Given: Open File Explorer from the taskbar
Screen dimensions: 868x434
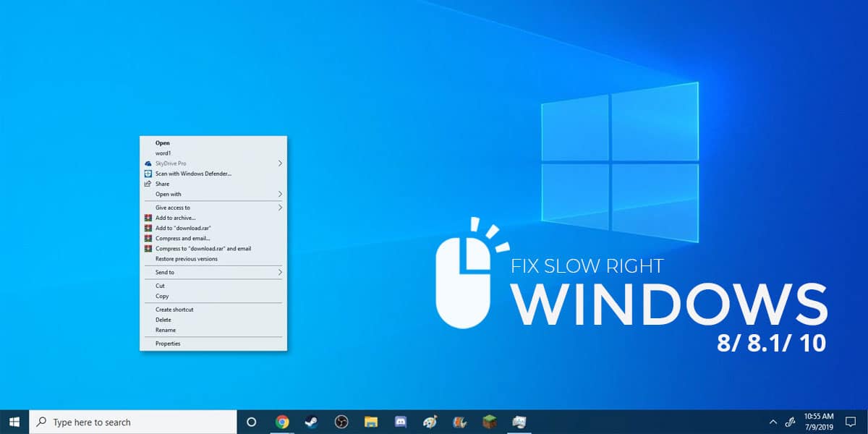Looking at the screenshot, I should tap(371, 422).
